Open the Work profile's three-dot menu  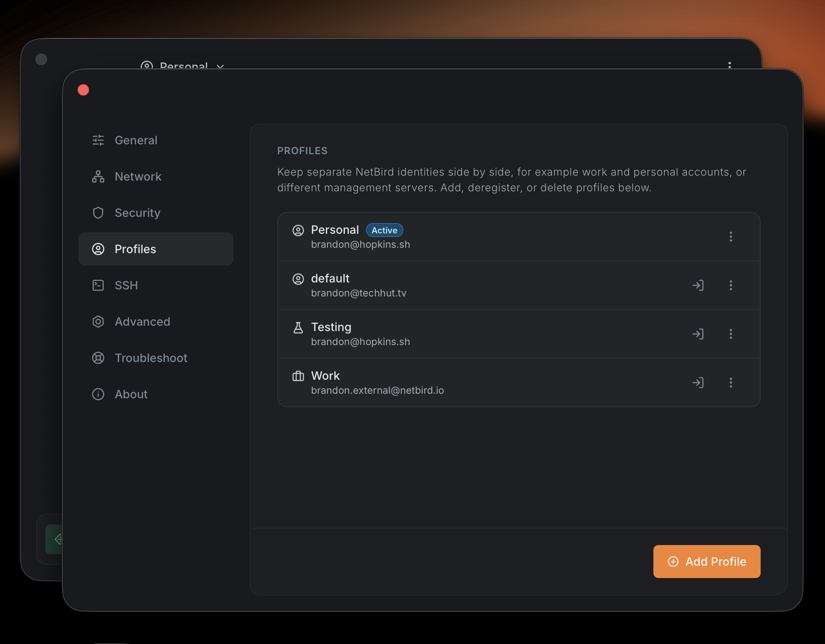[x=731, y=383]
